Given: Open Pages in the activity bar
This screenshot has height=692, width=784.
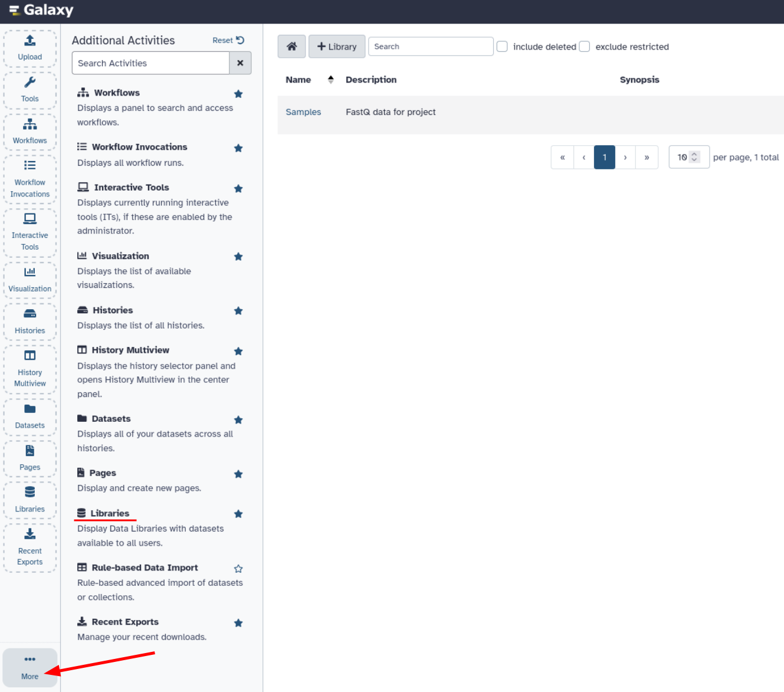Looking at the screenshot, I should tap(29, 458).
